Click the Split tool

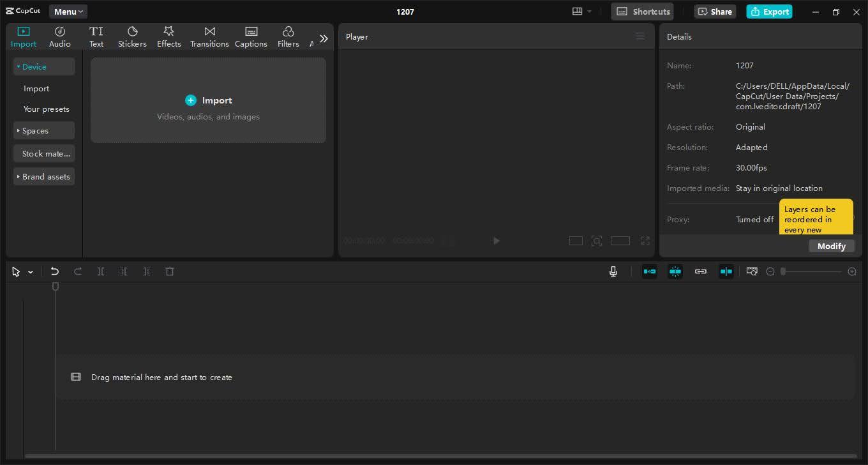(101, 271)
